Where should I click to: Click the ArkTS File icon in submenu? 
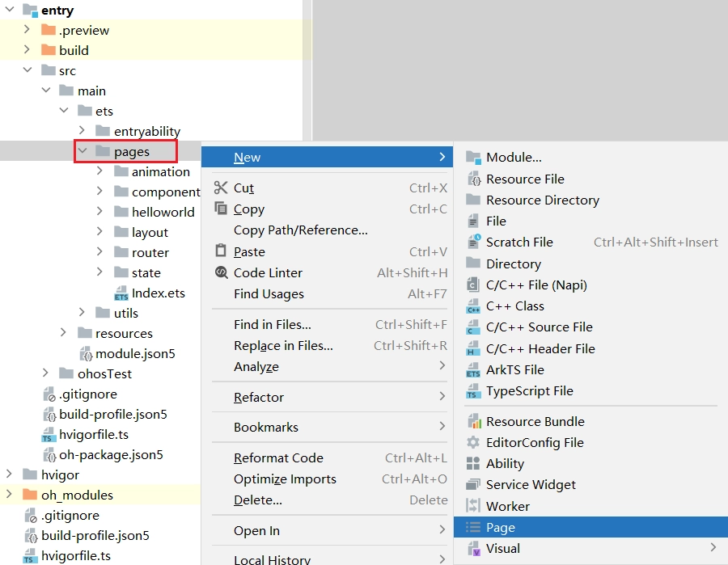click(473, 370)
